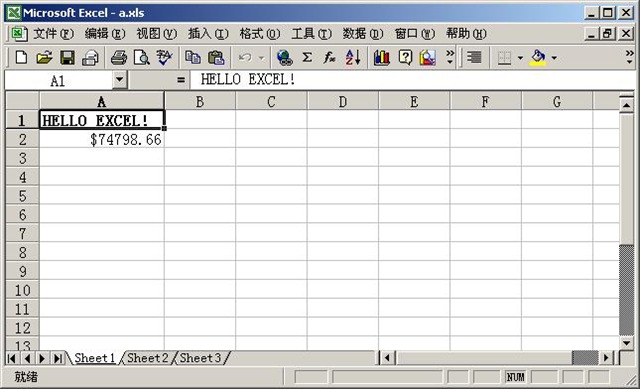640x389 pixels.
Task: Sort ascending with the A-Z icon
Action: tap(353, 58)
